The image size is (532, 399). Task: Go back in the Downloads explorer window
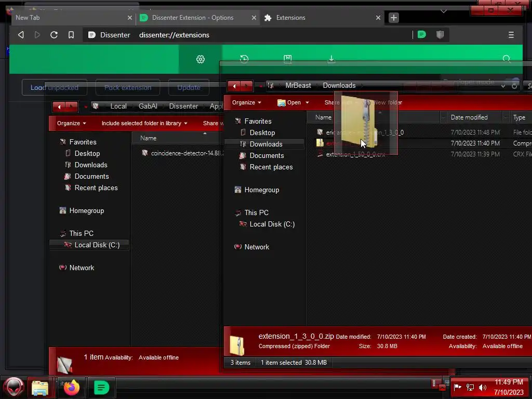click(x=234, y=86)
